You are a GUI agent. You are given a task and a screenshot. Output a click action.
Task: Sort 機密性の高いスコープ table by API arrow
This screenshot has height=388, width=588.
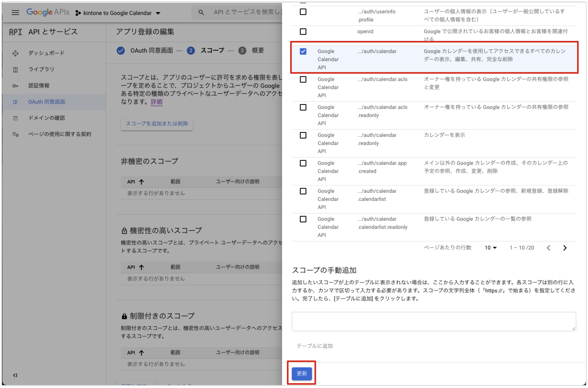pyautogui.click(x=141, y=267)
